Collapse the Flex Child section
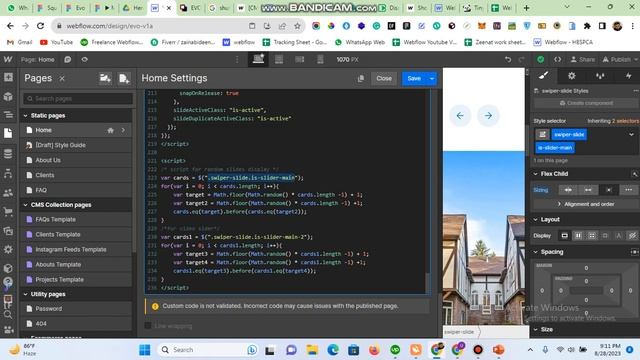Image resolution: width=640 pixels, height=360 pixels. tap(536, 174)
